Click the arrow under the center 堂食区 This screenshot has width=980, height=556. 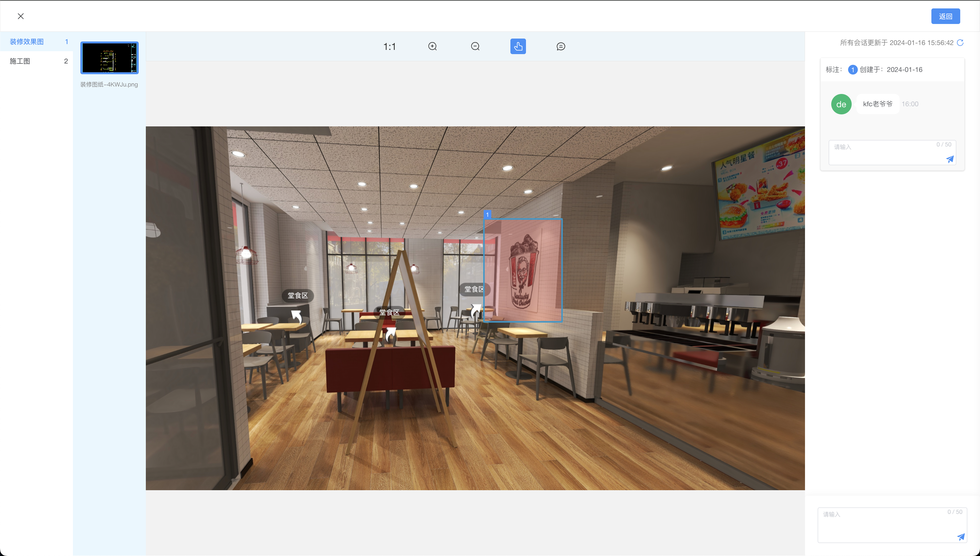(390, 334)
